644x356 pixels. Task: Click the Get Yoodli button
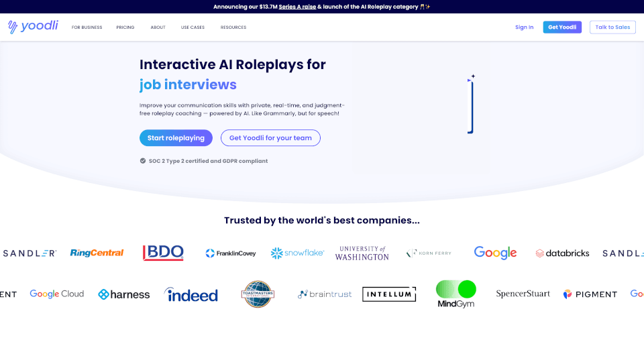coord(562,27)
